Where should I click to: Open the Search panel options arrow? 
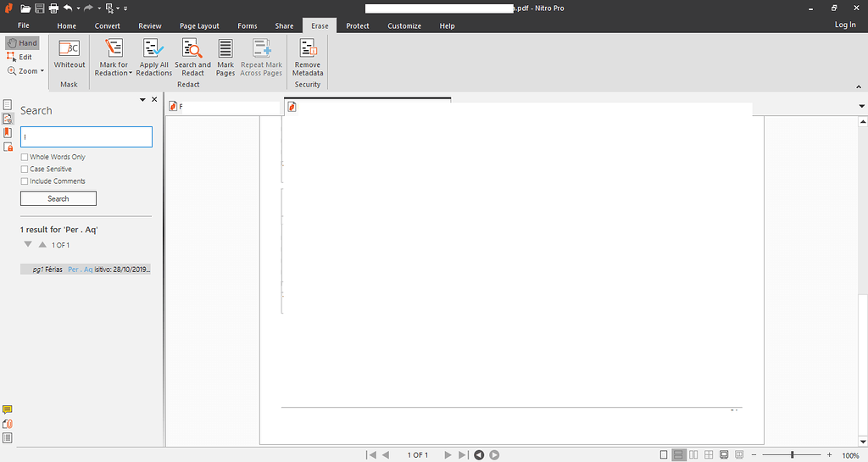(142, 100)
